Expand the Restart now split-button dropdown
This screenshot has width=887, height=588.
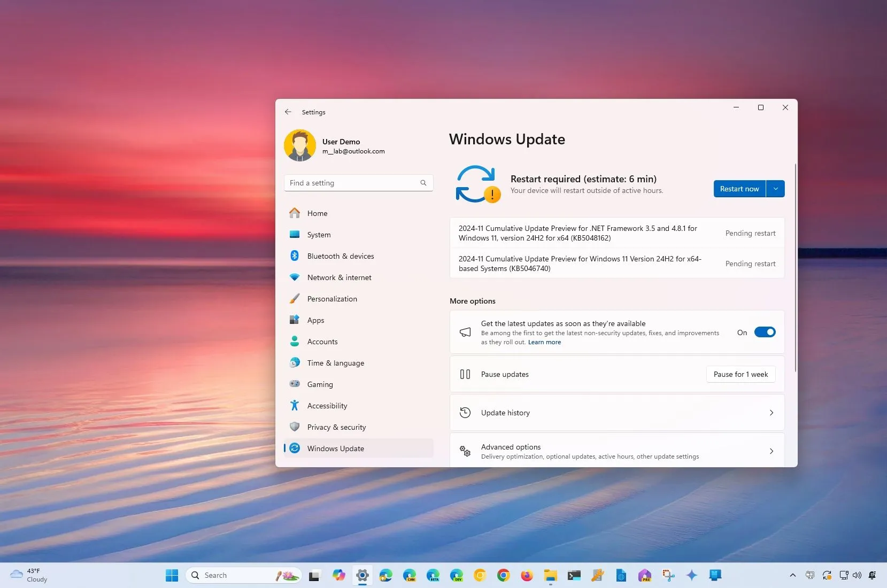click(775, 188)
